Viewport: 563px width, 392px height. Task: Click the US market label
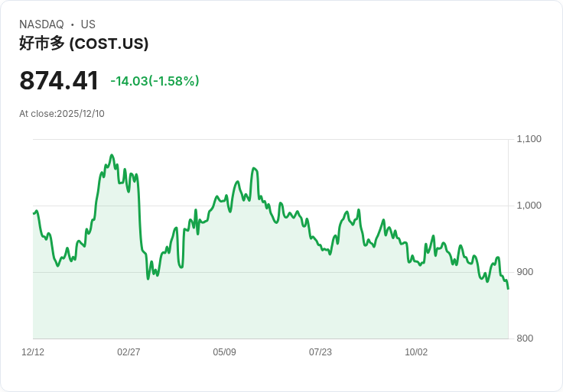pos(88,24)
